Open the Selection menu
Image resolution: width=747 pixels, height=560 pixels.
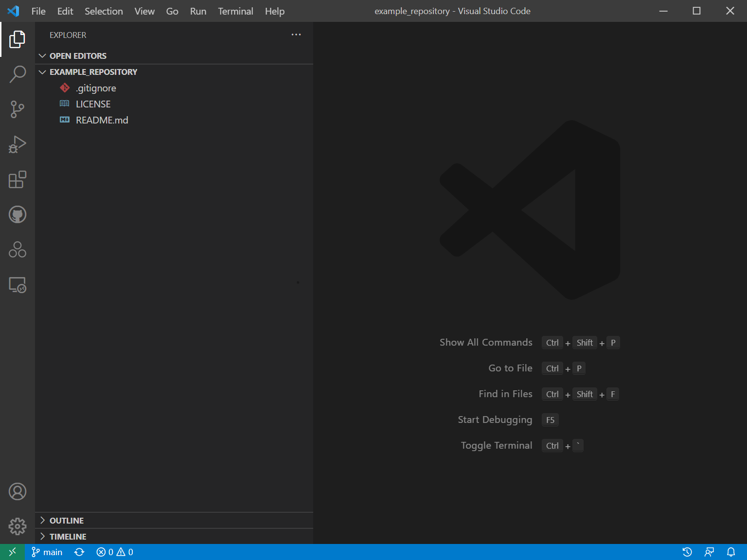(104, 11)
